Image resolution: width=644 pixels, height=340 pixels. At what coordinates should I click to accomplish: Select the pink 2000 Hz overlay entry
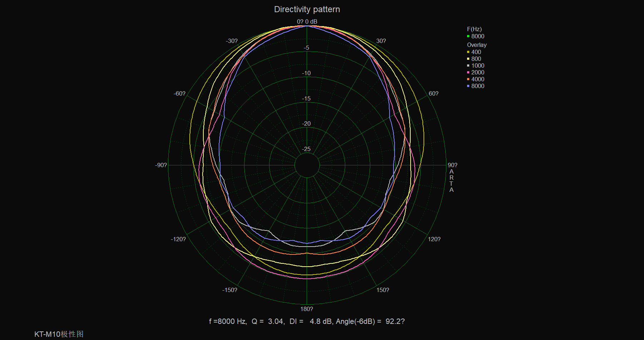point(477,72)
